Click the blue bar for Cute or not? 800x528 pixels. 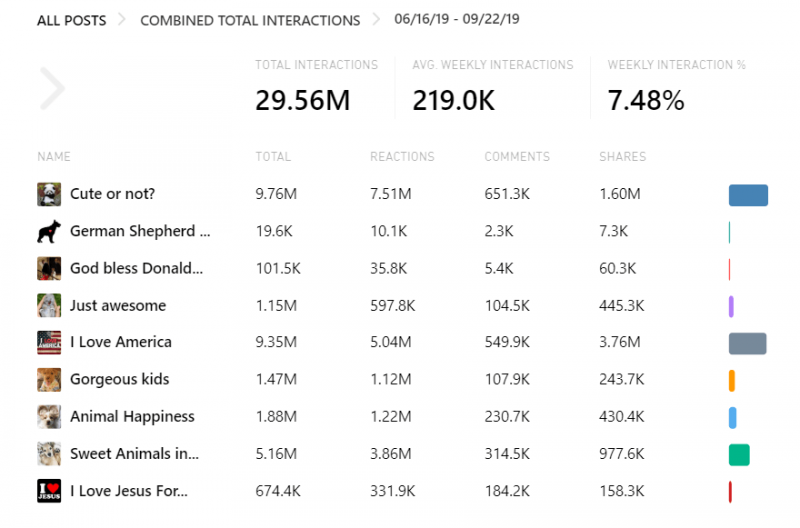coord(748,195)
